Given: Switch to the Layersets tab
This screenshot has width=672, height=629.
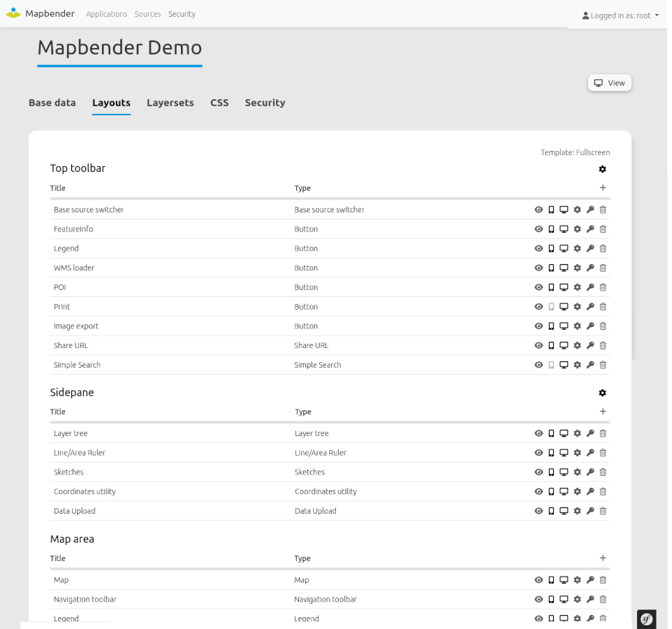Looking at the screenshot, I should [170, 103].
